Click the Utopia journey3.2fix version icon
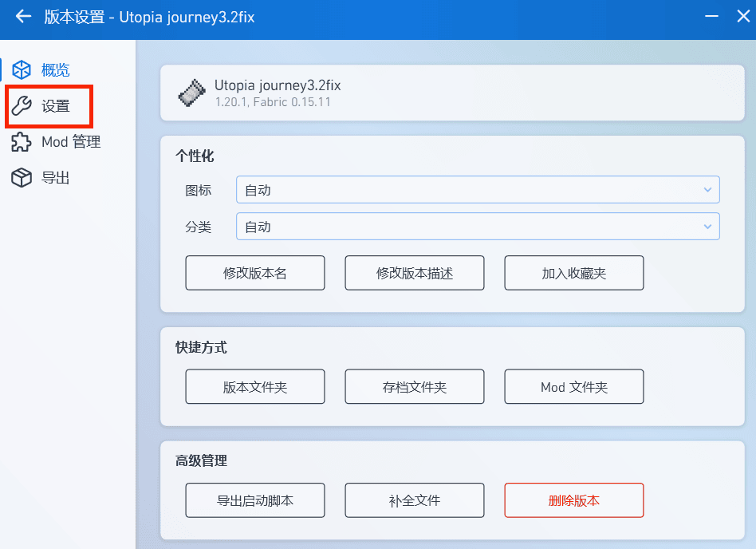The width and height of the screenshot is (756, 549). coord(192,93)
